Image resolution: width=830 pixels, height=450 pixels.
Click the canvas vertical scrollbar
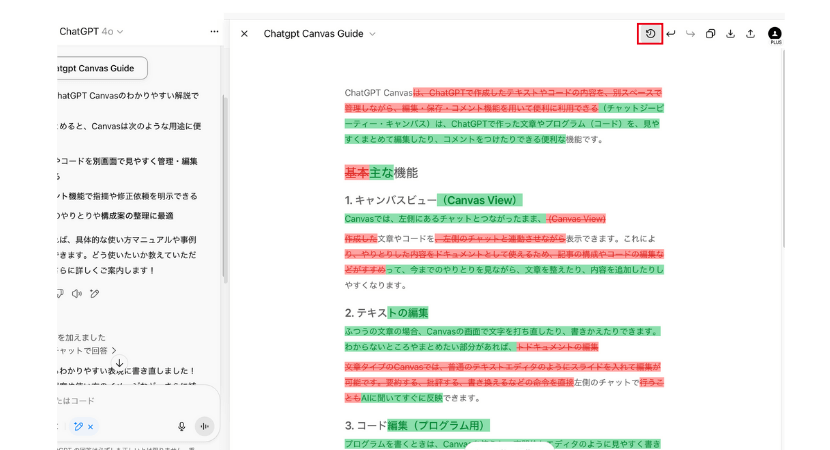[x=783, y=148]
